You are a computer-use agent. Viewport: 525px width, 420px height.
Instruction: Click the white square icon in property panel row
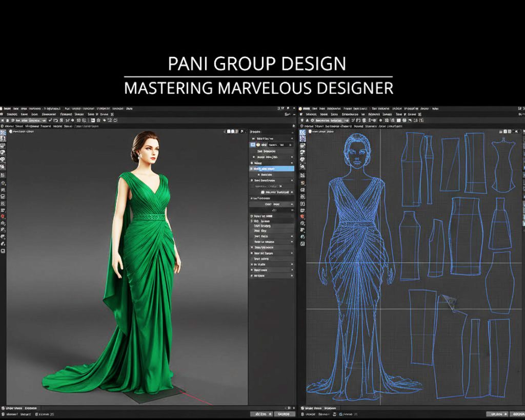pyautogui.click(x=263, y=192)
